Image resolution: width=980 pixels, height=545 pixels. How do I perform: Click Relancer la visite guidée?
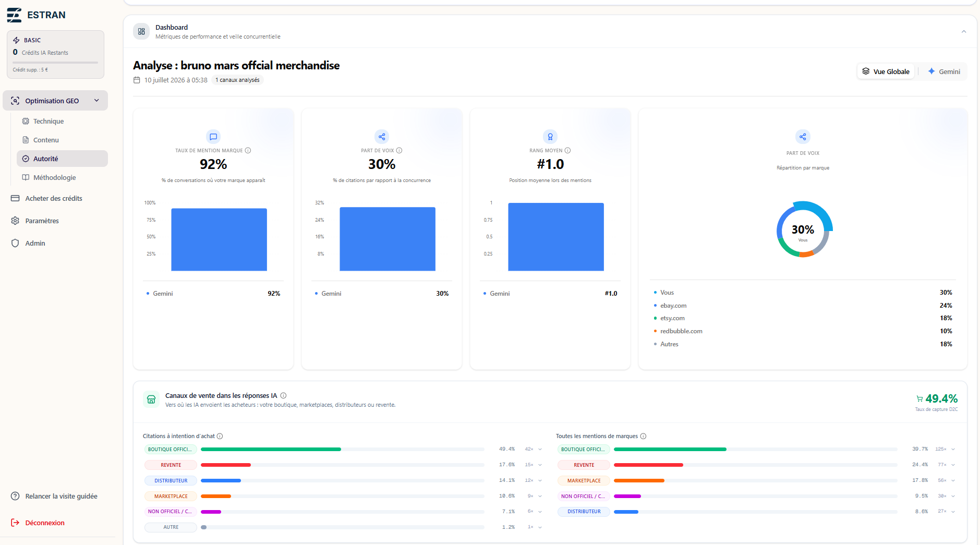(55, 496)
